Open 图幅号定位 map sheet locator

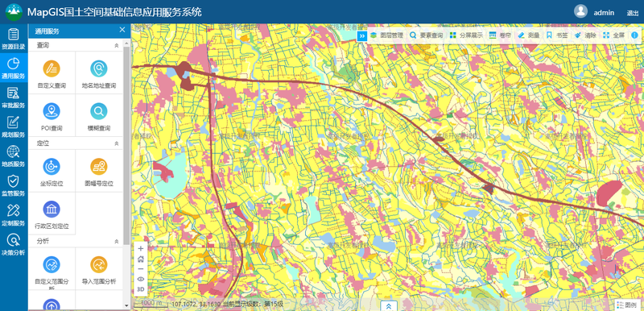coord(99,172)
